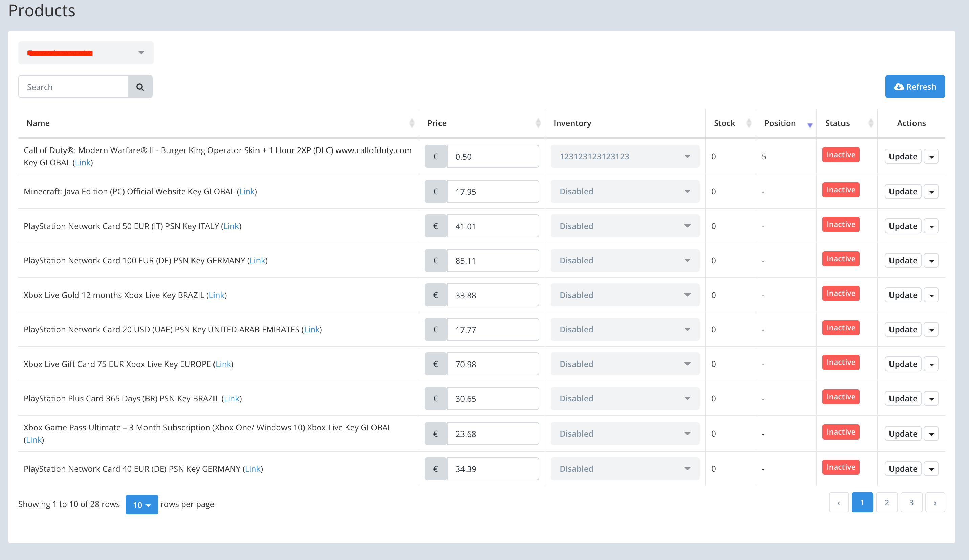Screen dimensions: 969x560
Task: Open the PSN Card 20 USD UAE Link
Action: 312,329
